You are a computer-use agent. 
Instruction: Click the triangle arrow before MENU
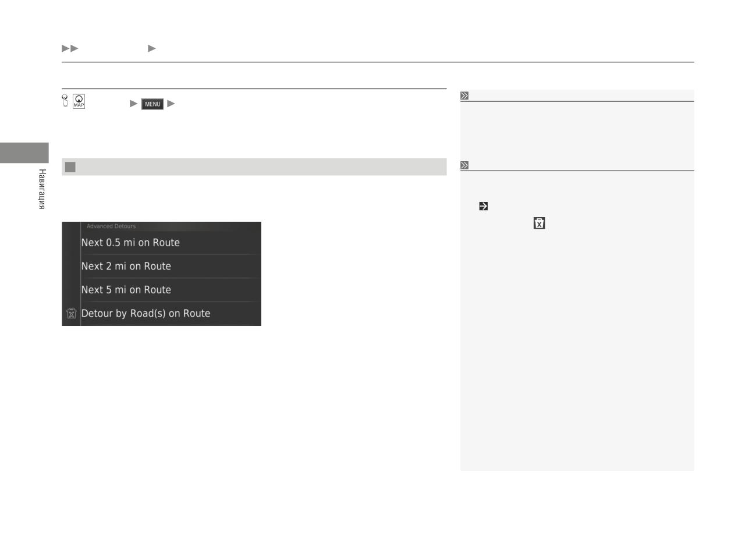(134, 104)
